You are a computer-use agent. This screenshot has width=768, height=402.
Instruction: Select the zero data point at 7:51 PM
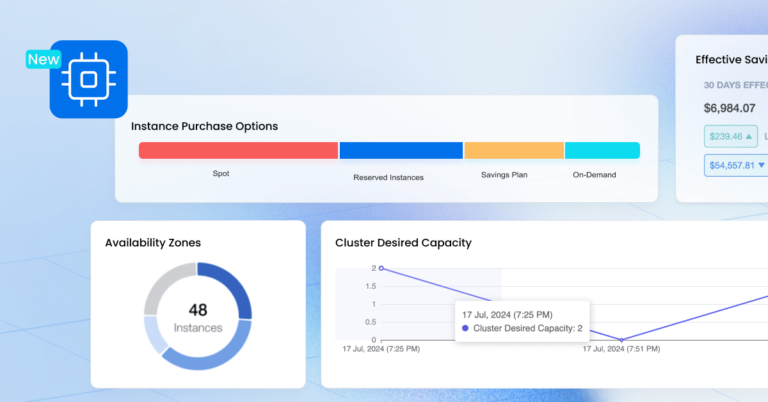pyautogui.click(x=621, y=340)
